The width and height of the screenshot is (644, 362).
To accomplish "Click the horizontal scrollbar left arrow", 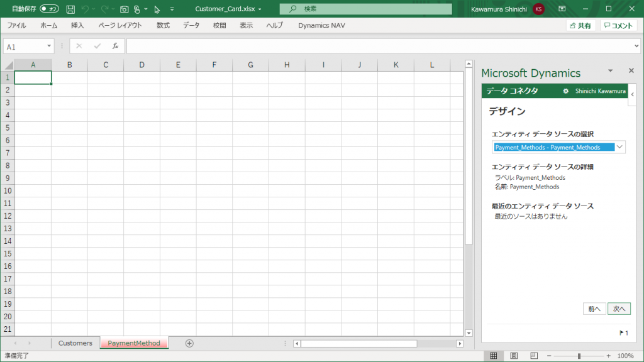I will (x=297, y=344).
